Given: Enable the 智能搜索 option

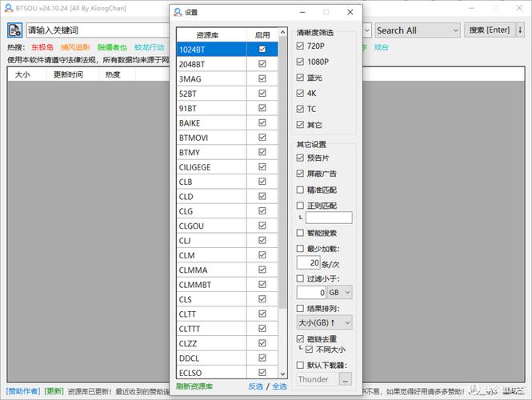Looking at the screenshot, I should 300,233.
